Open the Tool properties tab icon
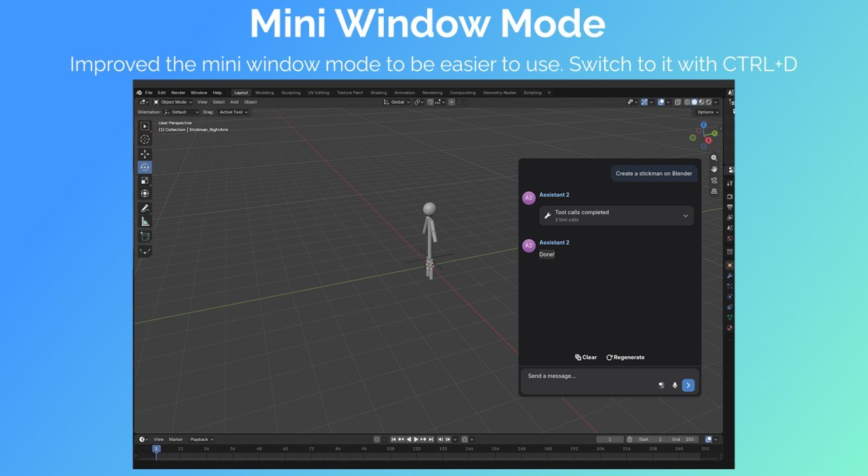The image size is (868, 476). [730, 183]
